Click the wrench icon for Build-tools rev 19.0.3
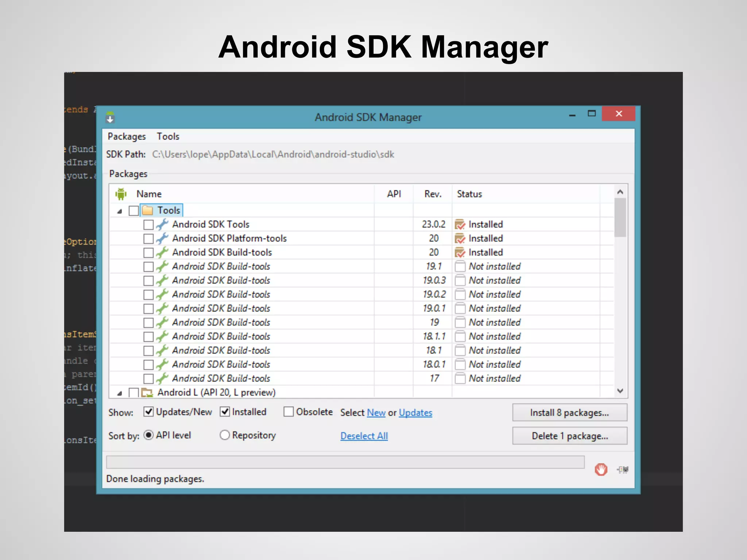Screen dimensions: 747x560 tap(162, 280)
